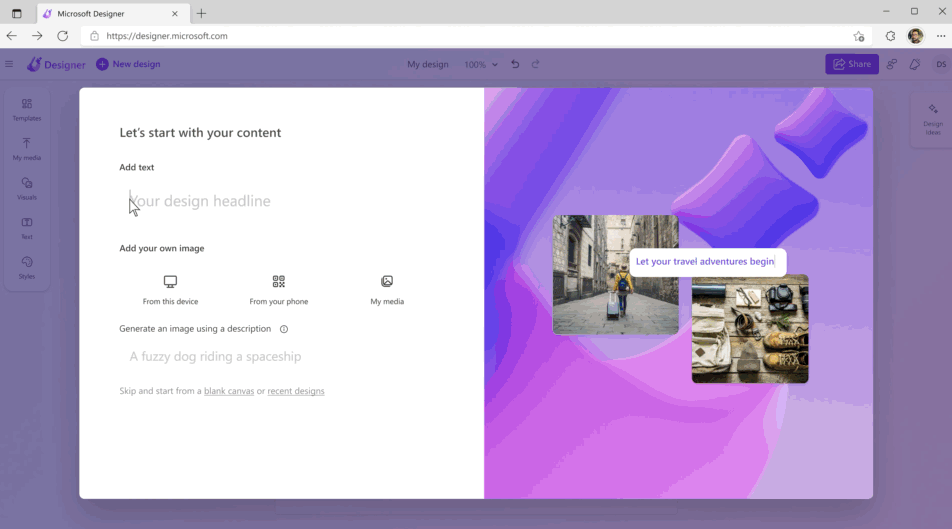Open Design ideas panel
The height and width of the screenshot is (529, 952).
pos(932,118)
